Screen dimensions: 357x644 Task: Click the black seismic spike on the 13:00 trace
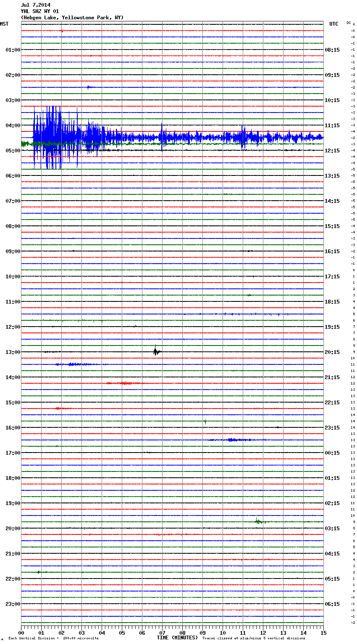click(156, 351)
